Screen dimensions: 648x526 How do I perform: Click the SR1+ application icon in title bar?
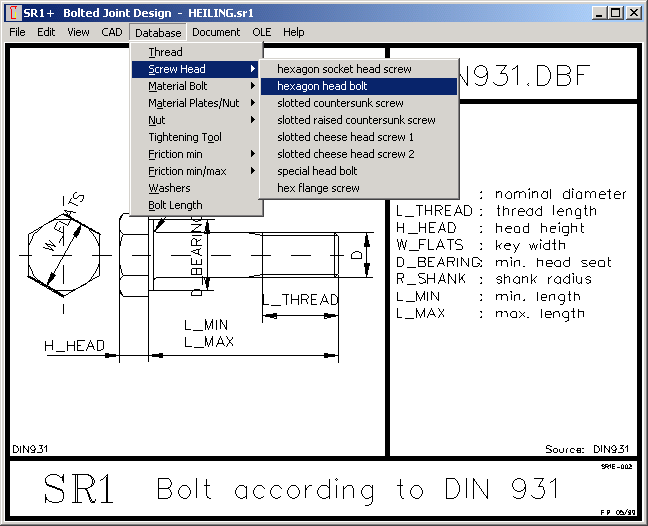(x=11, y=12)
